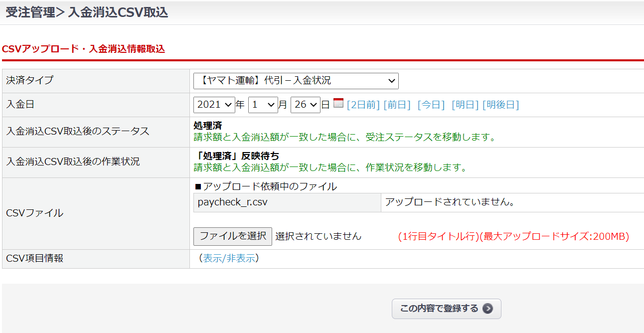Open the month dropdown in 入金日
644x333 pixels.
click(x=263, y=105)
